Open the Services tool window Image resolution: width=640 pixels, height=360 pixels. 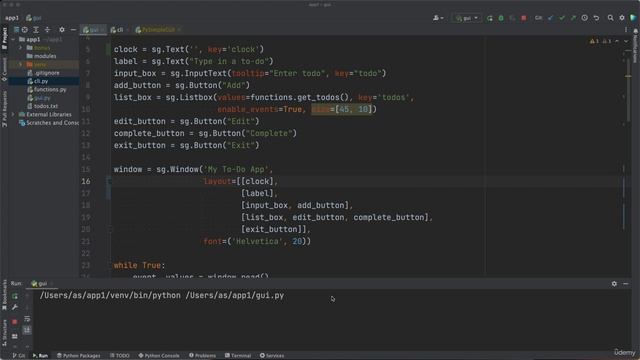tap(272, 356)
